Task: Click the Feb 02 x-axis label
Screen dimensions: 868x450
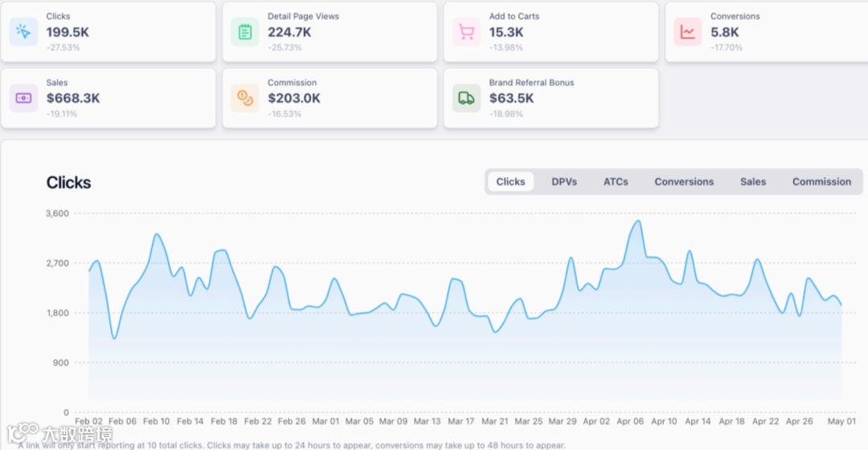Action: point(88,421)
